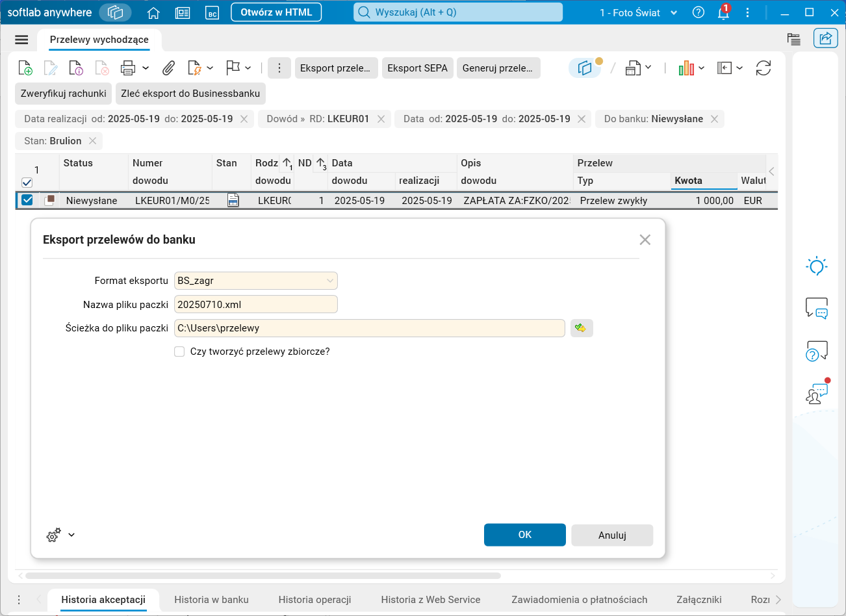Click Zleć eksport do Businessbanku button
The image size is (846, 616).
190,94
